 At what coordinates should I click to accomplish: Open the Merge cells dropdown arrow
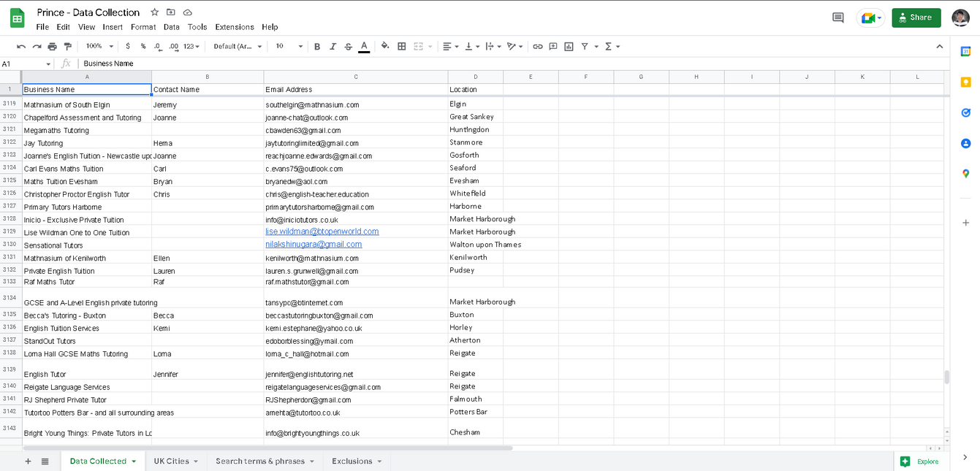point(430,46)
